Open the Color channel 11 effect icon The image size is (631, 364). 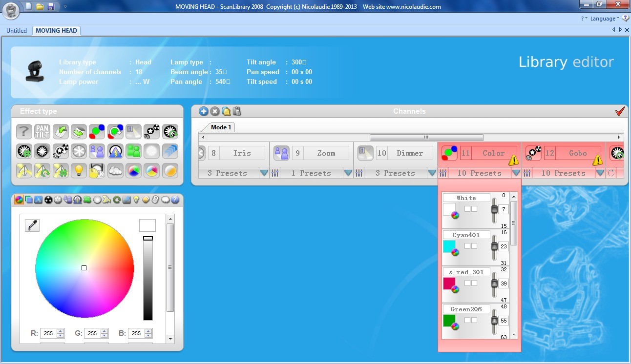click(x=449, y=153)
